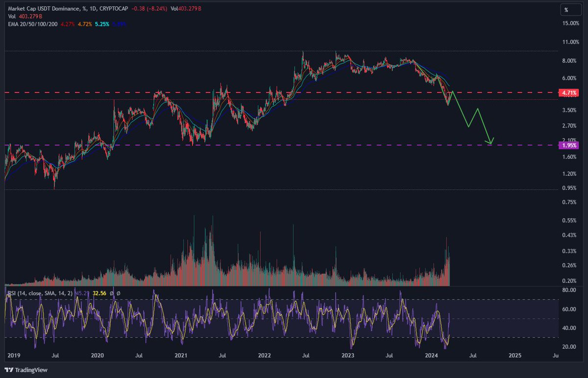Select the purple 1.95% price level label

(x=569, y=145)
